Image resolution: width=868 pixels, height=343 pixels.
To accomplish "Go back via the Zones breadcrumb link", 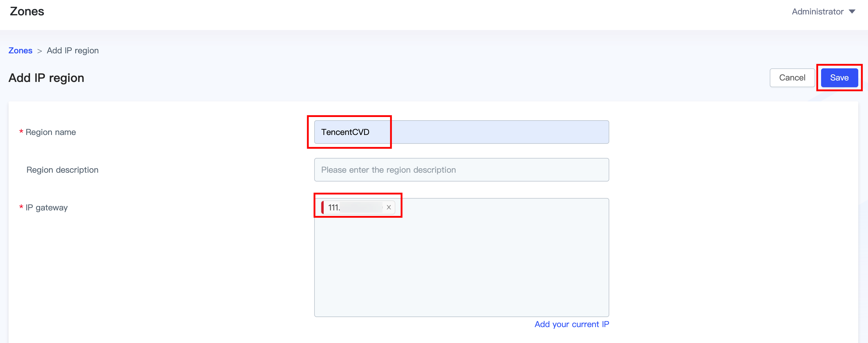I will [x=20, y=50].
